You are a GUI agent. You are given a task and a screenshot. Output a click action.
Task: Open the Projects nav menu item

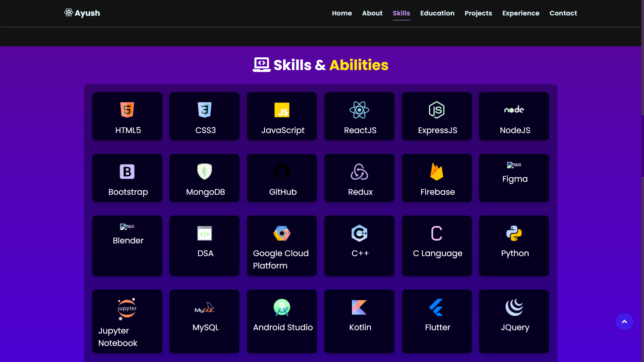click(x=478, y=13)
